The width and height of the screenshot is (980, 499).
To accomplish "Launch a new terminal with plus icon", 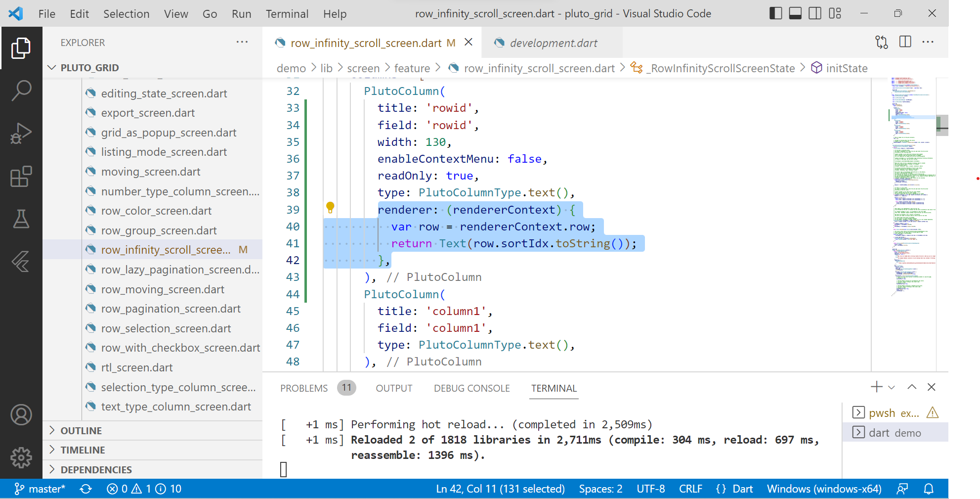I will tap(876, 387).
